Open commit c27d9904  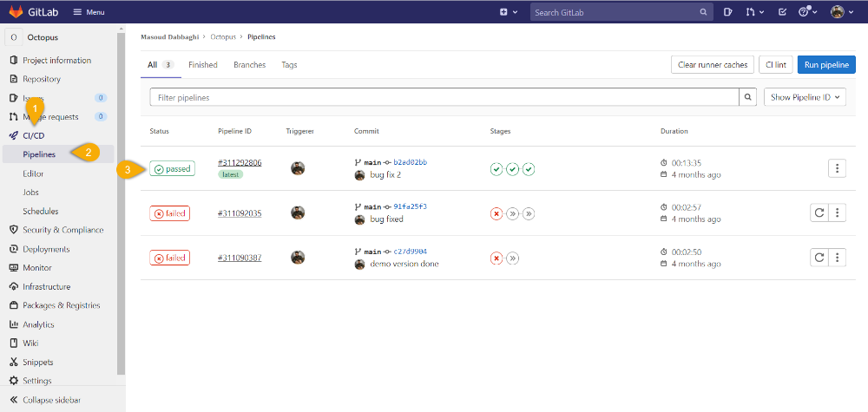point(411,251)
